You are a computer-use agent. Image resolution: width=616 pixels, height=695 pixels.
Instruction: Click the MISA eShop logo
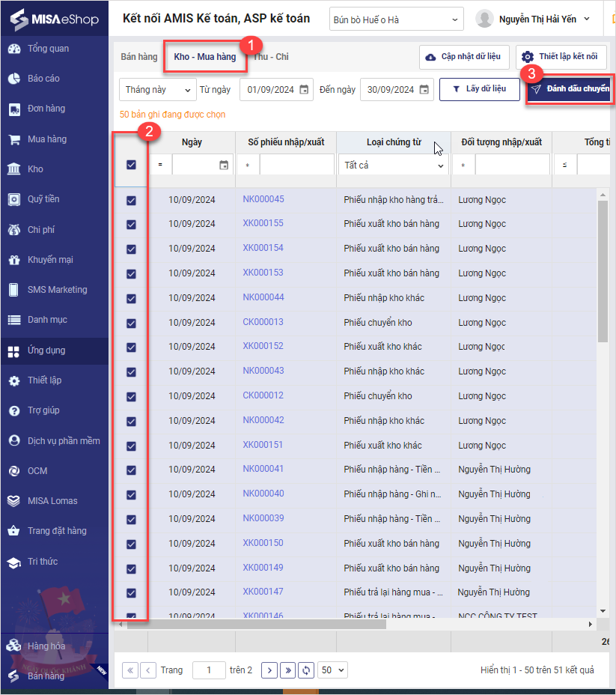[54, 19]
